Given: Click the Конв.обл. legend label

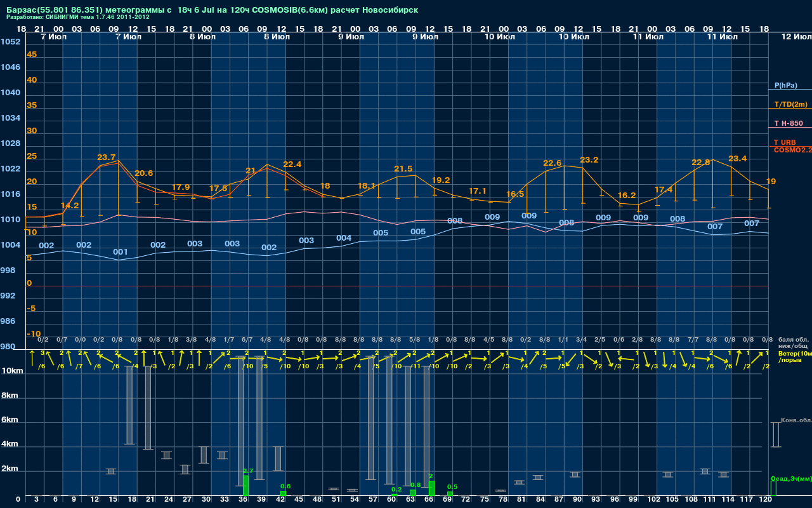Looking at the screenshot, I should [796, 420].
